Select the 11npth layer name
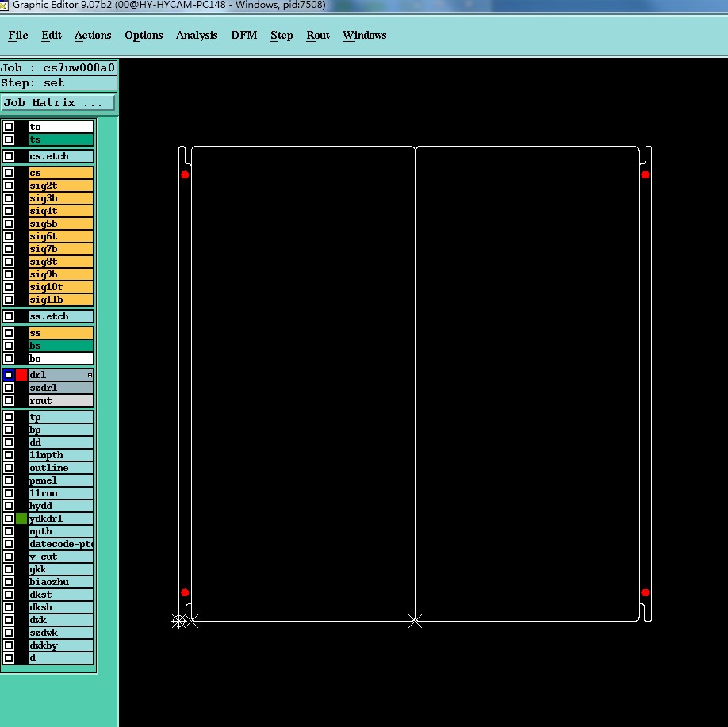 pos(61,455)
